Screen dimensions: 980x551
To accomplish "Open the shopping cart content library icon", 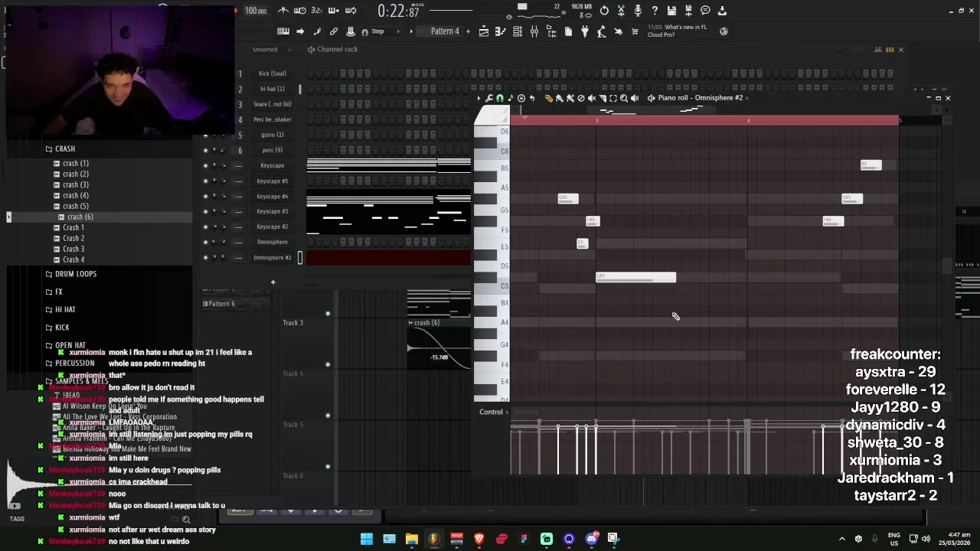I will tap(635, 31).
